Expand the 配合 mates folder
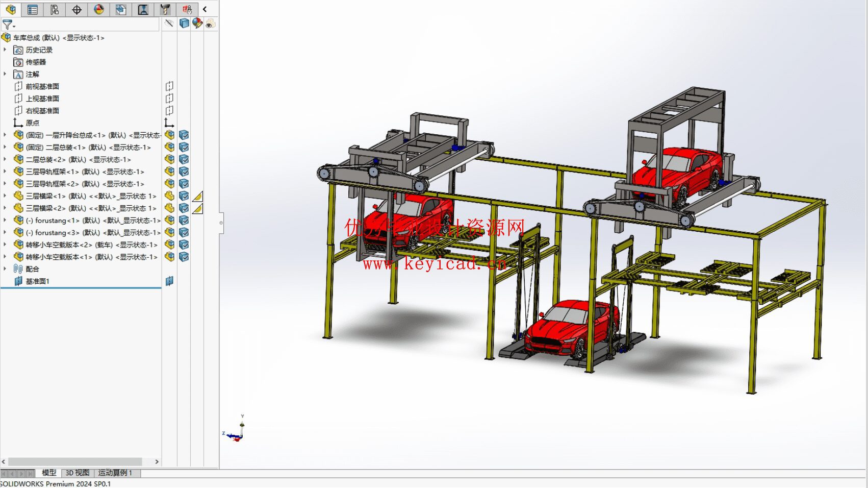Screen dimensions: 868x488 (x=5, y=269)
